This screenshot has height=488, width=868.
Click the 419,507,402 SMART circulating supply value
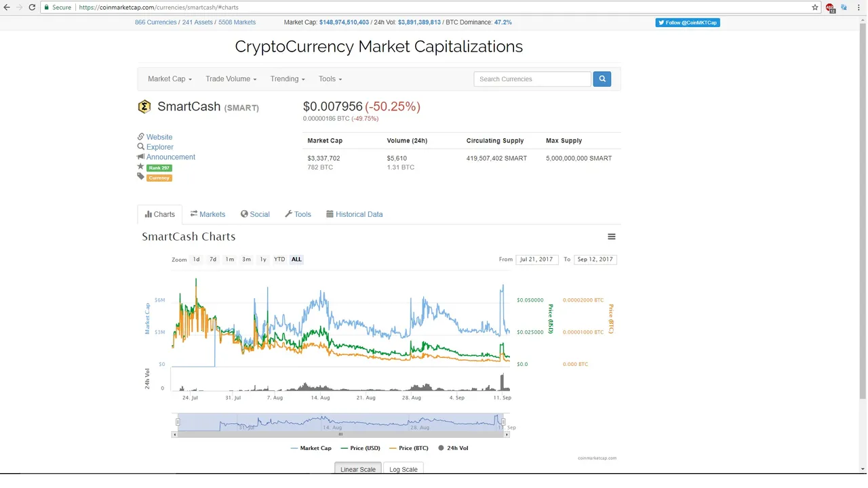click(496, 158)
